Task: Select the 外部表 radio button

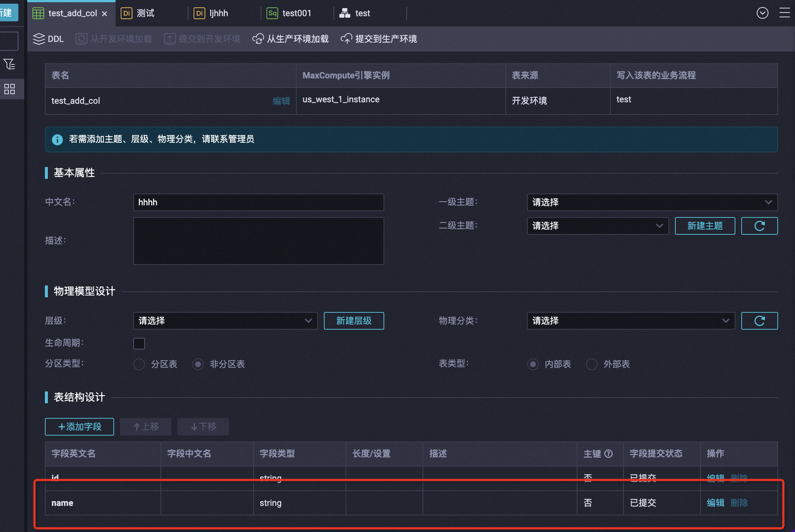Action: coord(592,364)
